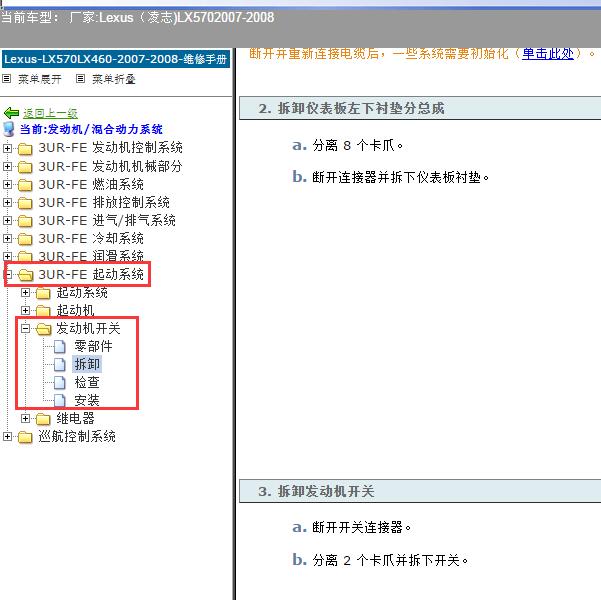Expand the 3UR-FE 发动机控制系统 node

pyautogui.click(x=7, y=148)
